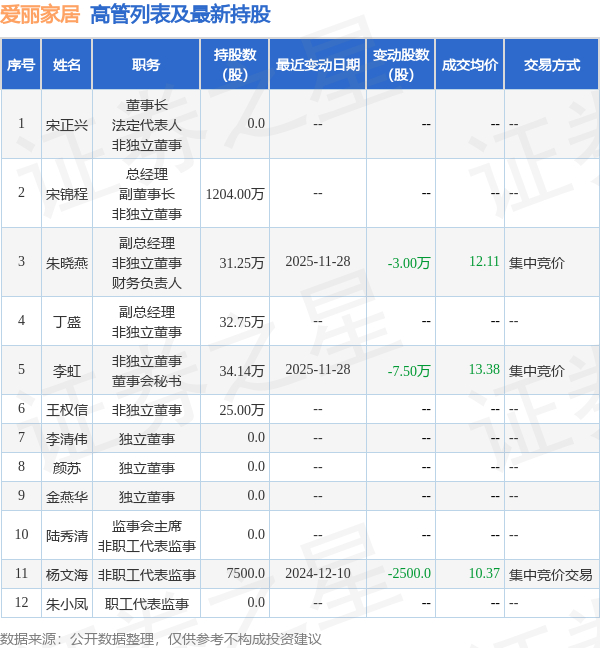Select the name 杨文海
Viewport: 600px width, 648px height.
67,575
